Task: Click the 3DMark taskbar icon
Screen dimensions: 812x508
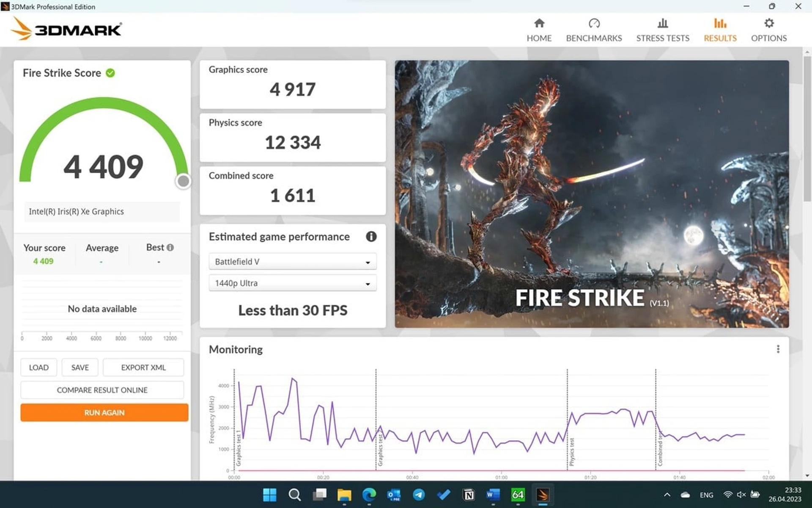Action: pos(543,494)
